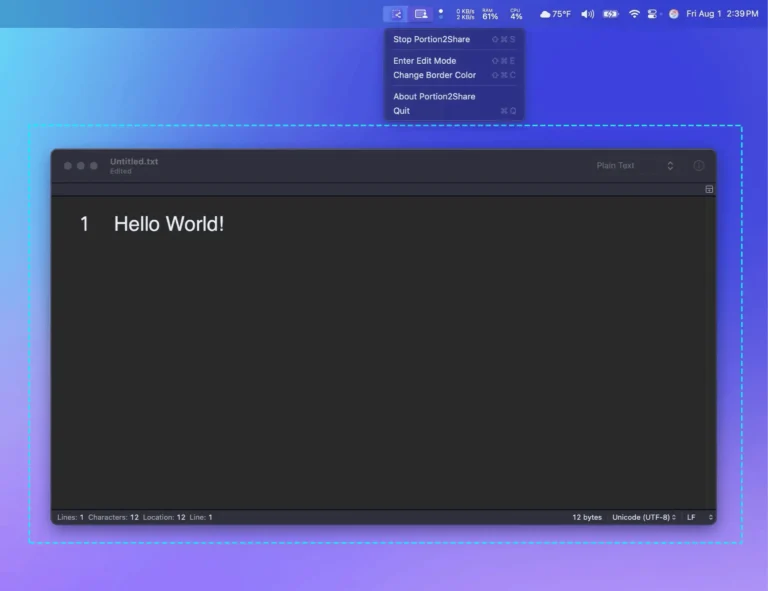Open Control Center icon
This screenshot has height=591, width=768.
click(x=653, y=14)
